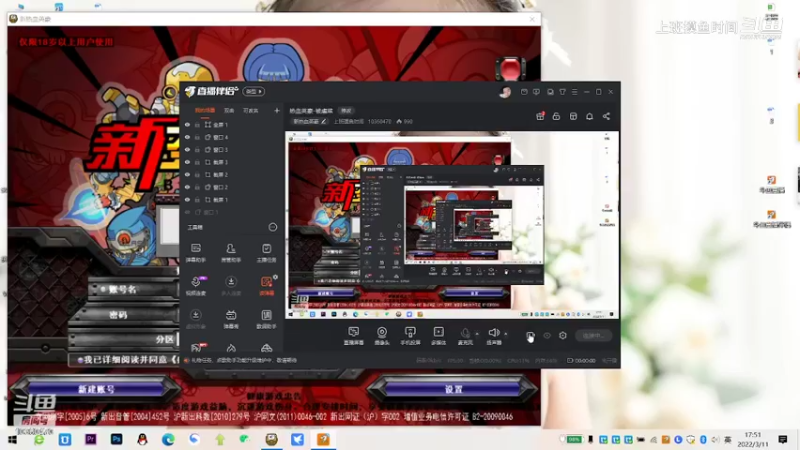The image size is (800, 450).
Task: Open the server region tag beside the logo
Action: pyautogui.click(x=254, y=91)
